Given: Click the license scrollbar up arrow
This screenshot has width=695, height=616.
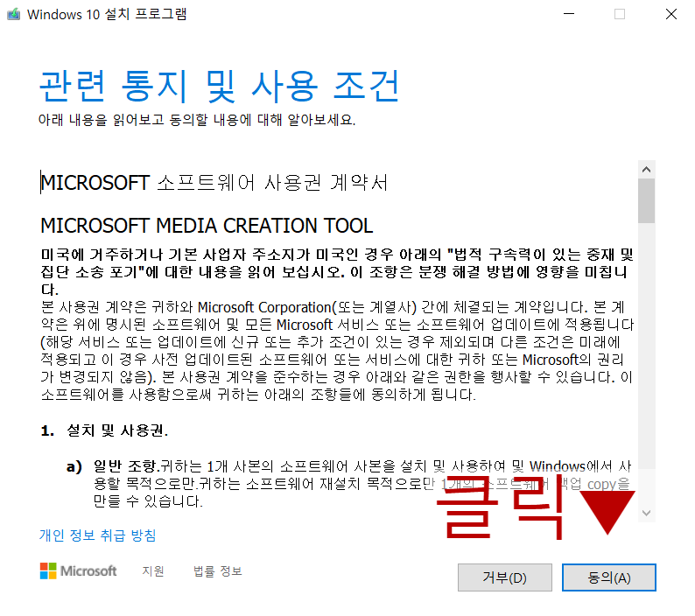Looking at the screenshot, I should (646, 169).
